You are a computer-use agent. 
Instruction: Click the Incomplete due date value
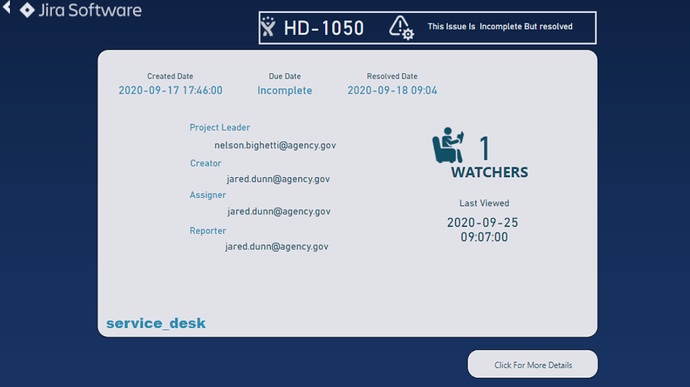pos(285,90)
